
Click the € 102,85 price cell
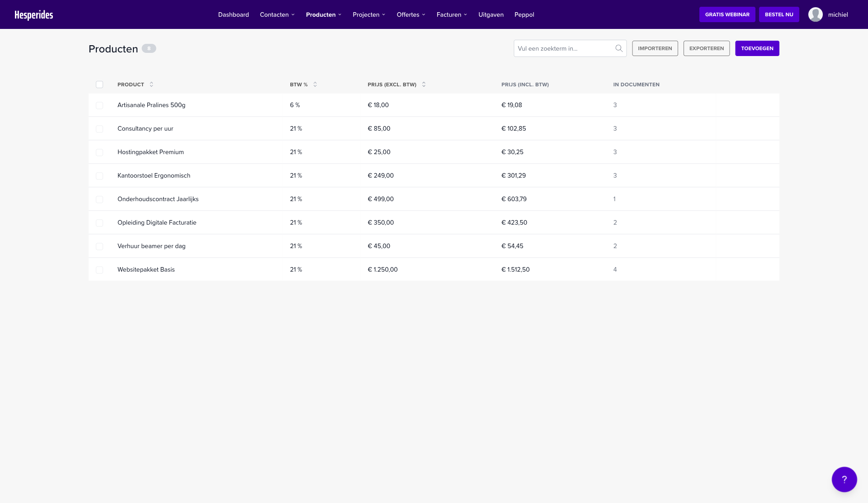(514, 128)
